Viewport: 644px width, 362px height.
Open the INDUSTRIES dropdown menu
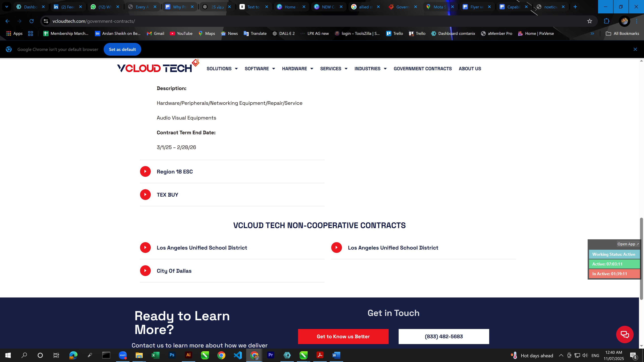click(x=370, y=69)
